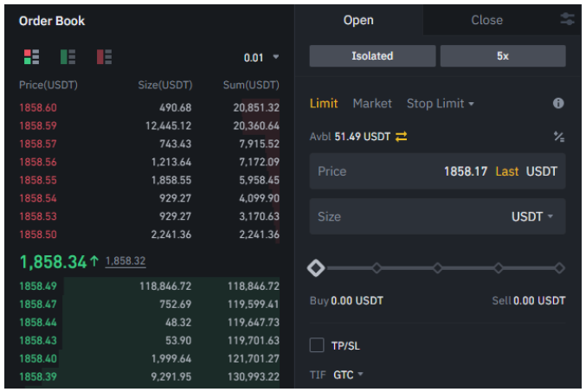Show combined buy and sell order book view

pos(31,57)
